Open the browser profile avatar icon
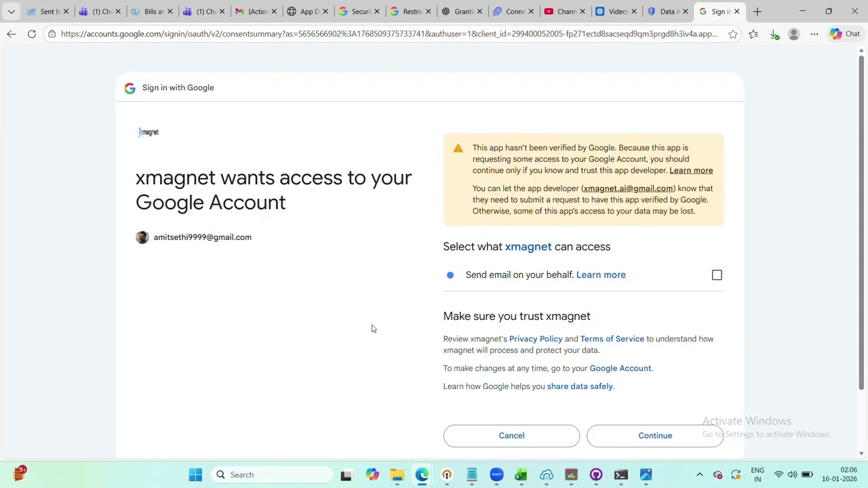Viewport: 868px width, 488px height. coord(794,34)
